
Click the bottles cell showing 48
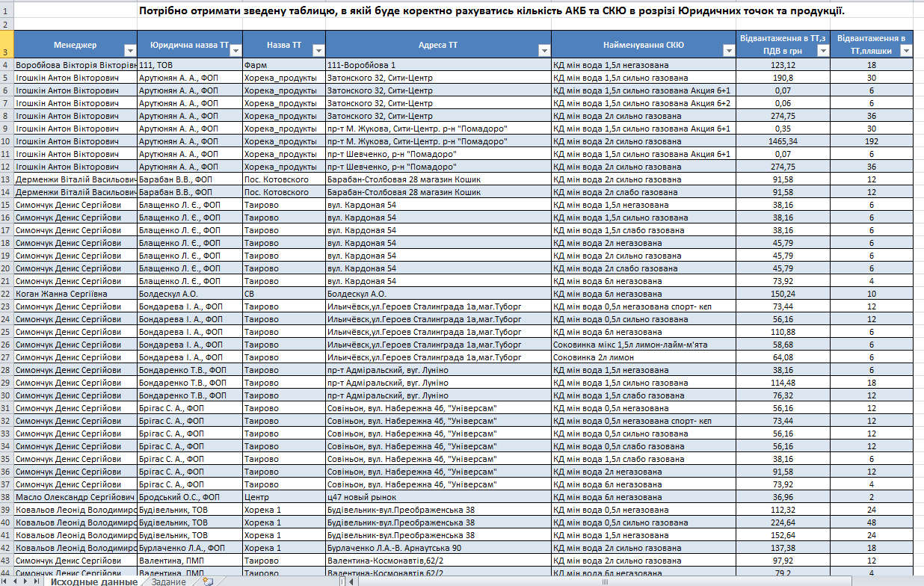click(872, 522)
